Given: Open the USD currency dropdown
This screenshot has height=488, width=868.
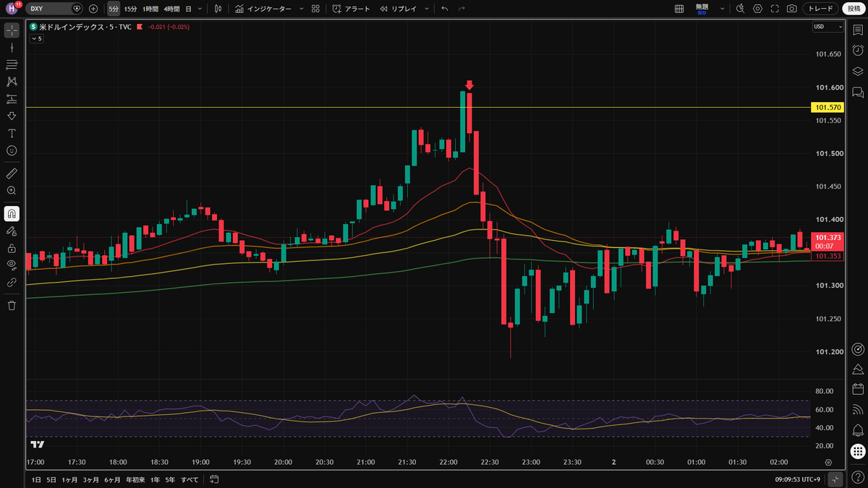Looking at the screenshot, I should 827,27.
